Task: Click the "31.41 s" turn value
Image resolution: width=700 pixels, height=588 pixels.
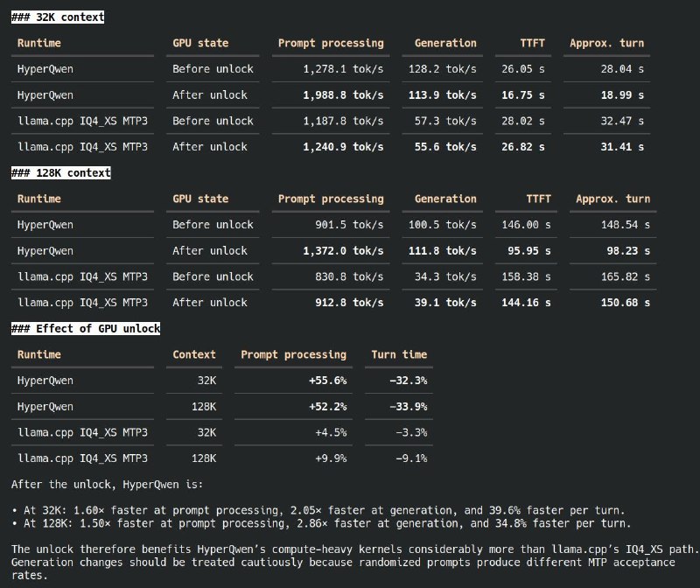Action: point(622,147)
